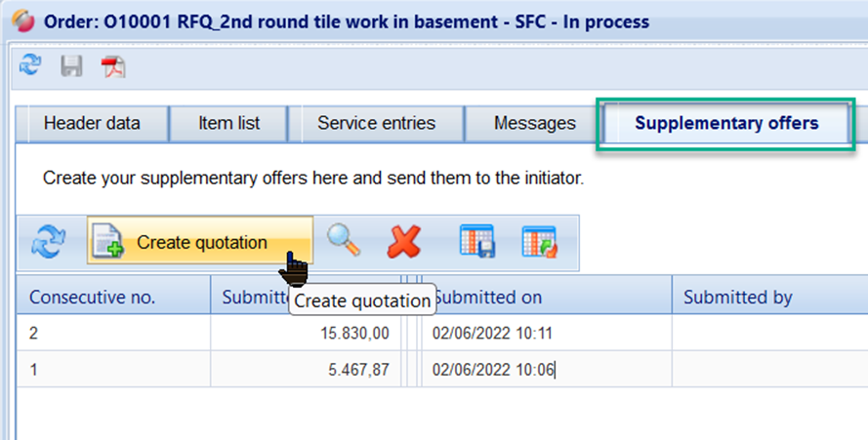
Task: Click the Submitted on column header
Action: click(488, 298)
